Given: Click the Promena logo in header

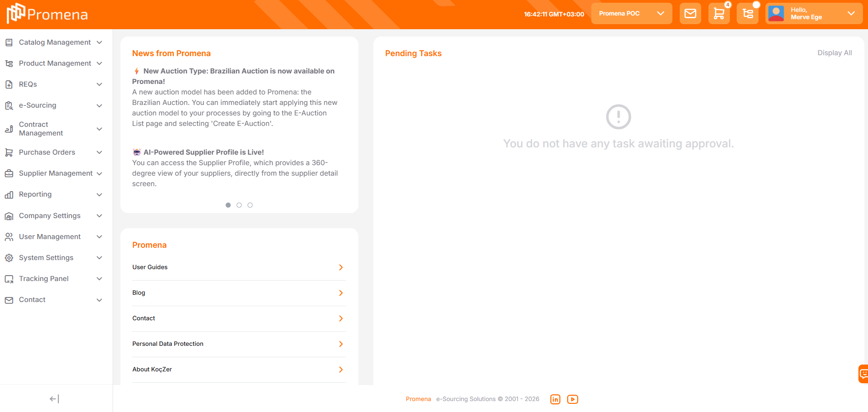Looking at the screenshot, I should click(47, 14).
